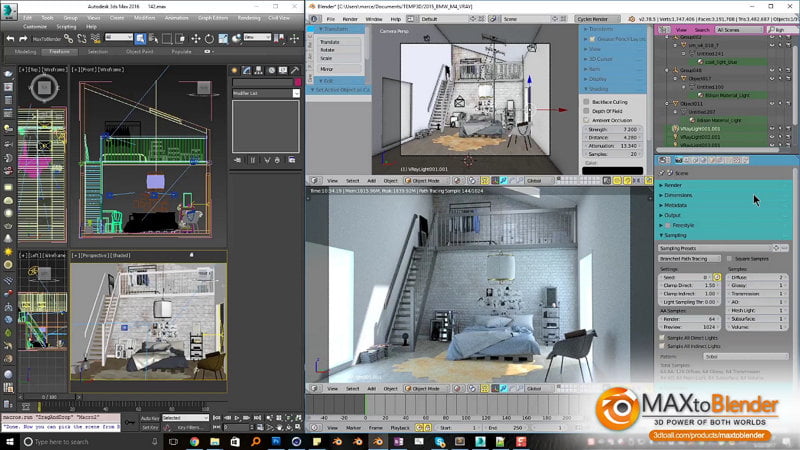Image resolution: width=800 pixels, height=450 pixels.
Task: Open the Cycles Render engine dropdown
Action: (596, 19)
